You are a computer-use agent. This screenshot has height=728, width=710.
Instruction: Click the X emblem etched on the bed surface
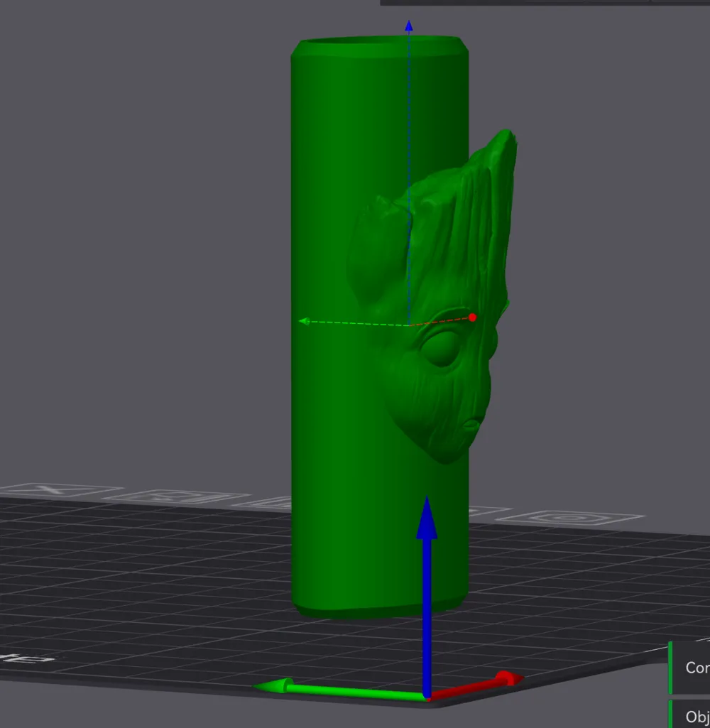[x=48, y=490]
